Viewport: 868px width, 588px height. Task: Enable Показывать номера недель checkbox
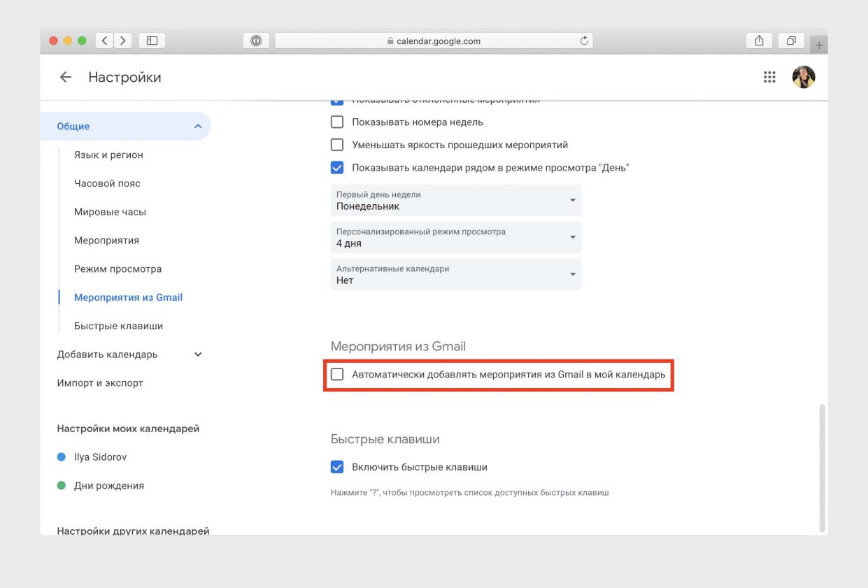pyautogui.click(x=337, y=122)
